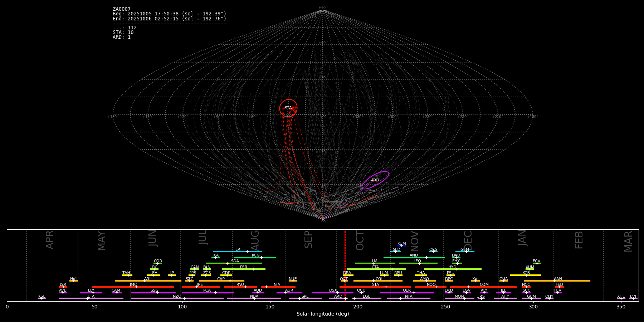Select the red dashed current-date line in timeline

coord(345,265)
